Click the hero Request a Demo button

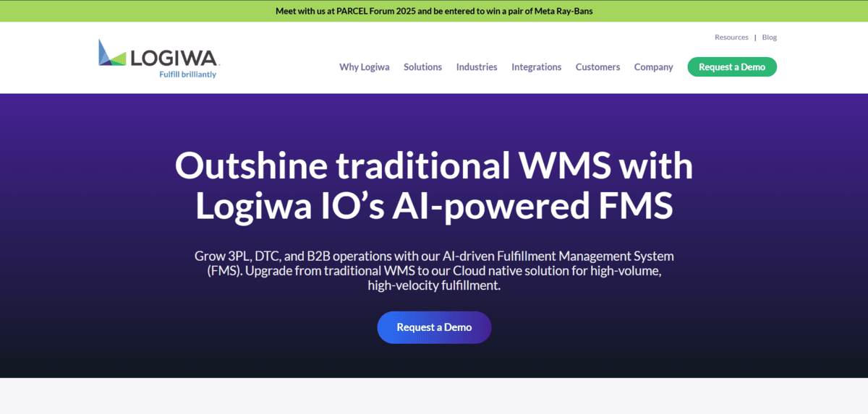click(x=434, y=327)
